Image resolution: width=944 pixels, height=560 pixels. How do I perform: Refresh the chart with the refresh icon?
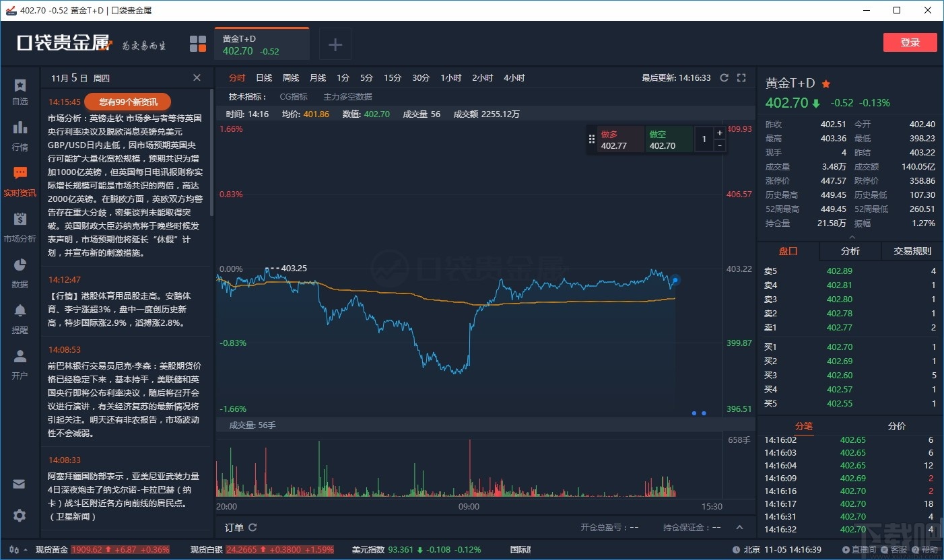pos(724,77)
